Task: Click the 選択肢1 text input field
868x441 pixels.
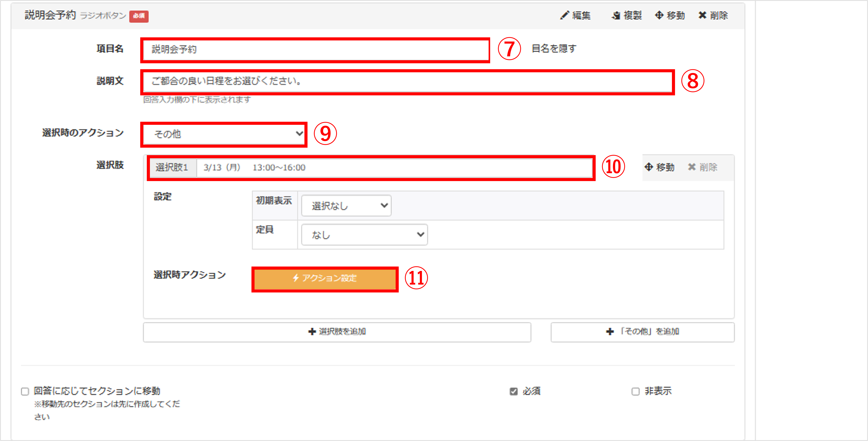Action: (x=394, y=167)
